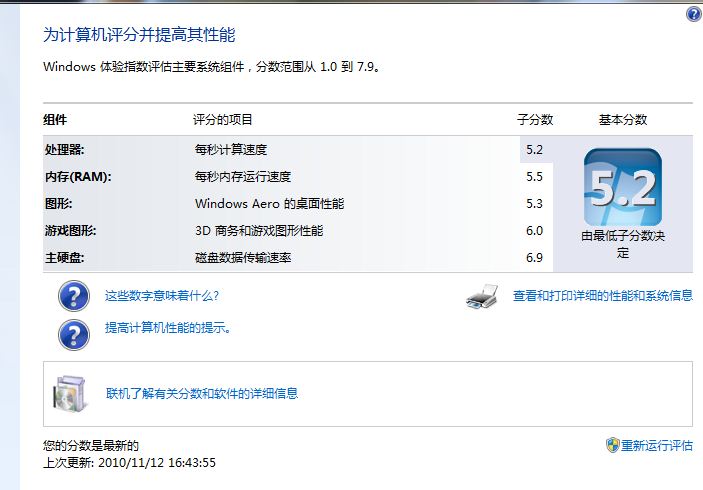Click the graphics subscore 5.3

[534, 204]
